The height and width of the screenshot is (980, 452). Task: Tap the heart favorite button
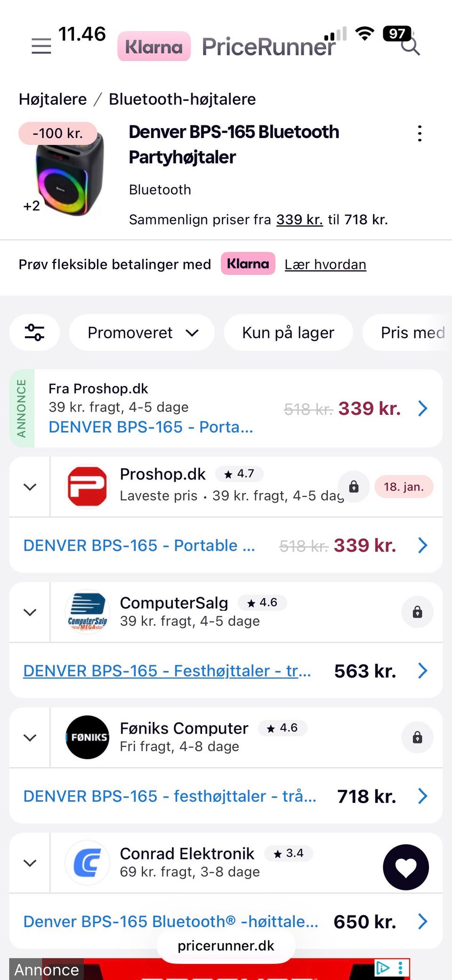coord(405,867)
